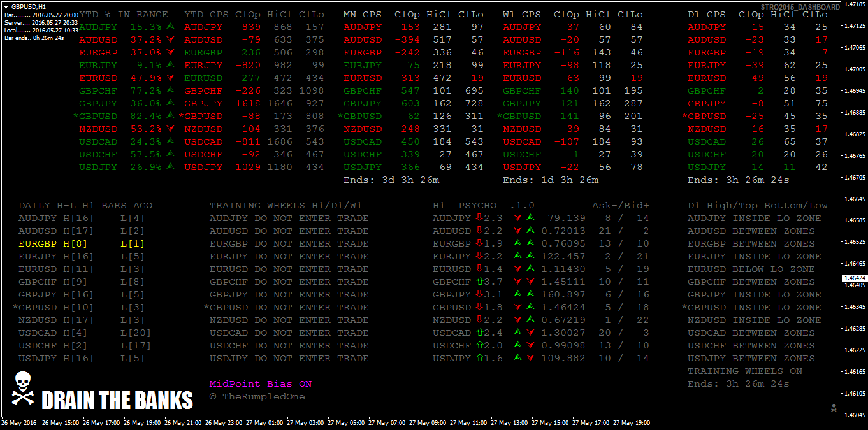Click the © TheRumpledOne credit text
The image size is (868, 430).
[x=257, y=397]
